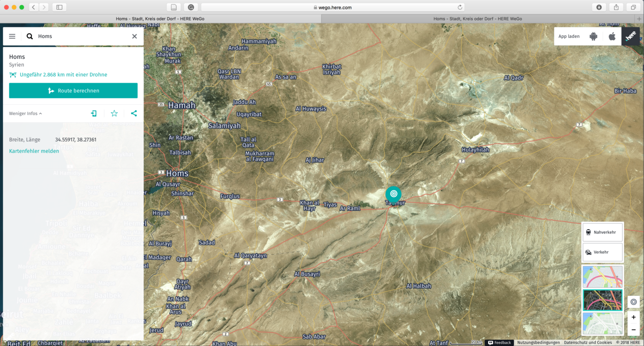Collapse details with Weniger Infos
644x346 pixels.
(x=25, y=113)
